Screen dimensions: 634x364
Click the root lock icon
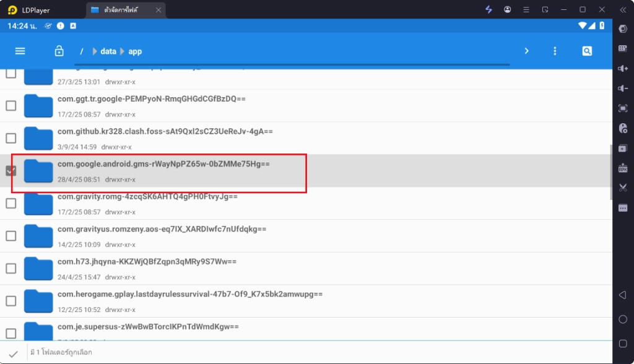point(59,51)
